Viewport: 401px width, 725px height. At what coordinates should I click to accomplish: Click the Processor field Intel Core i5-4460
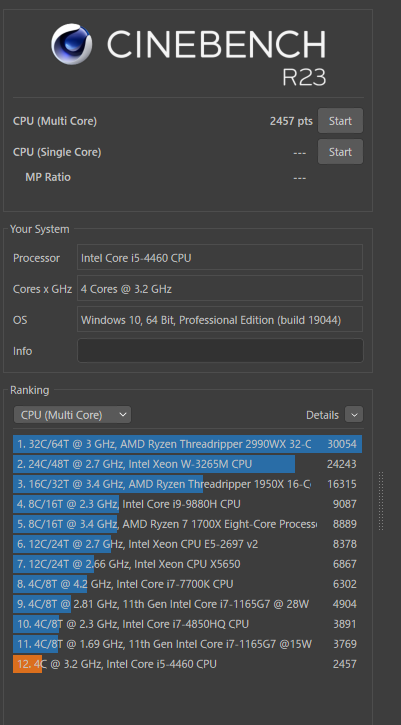(x=220, y=258)
